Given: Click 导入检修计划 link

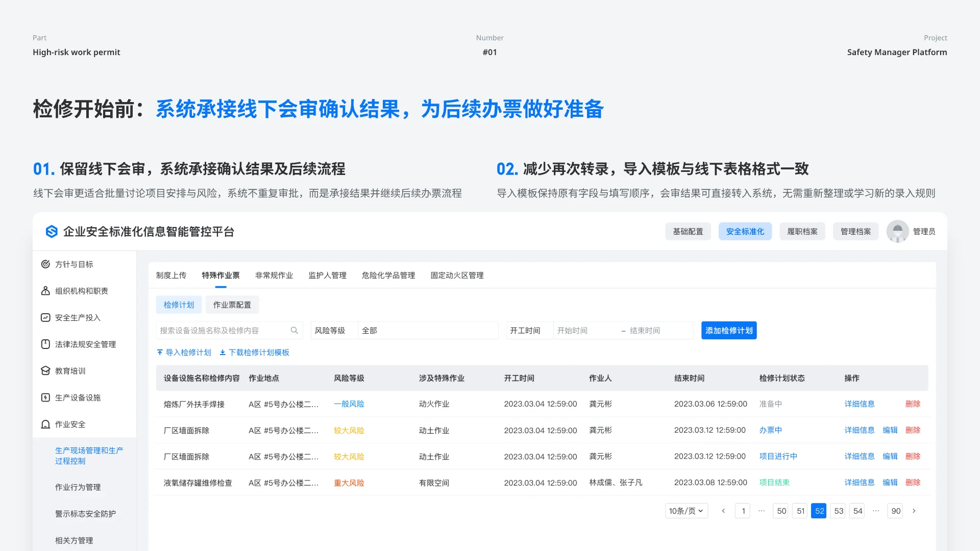Looking at the screenshot, I should pos(184,353).
